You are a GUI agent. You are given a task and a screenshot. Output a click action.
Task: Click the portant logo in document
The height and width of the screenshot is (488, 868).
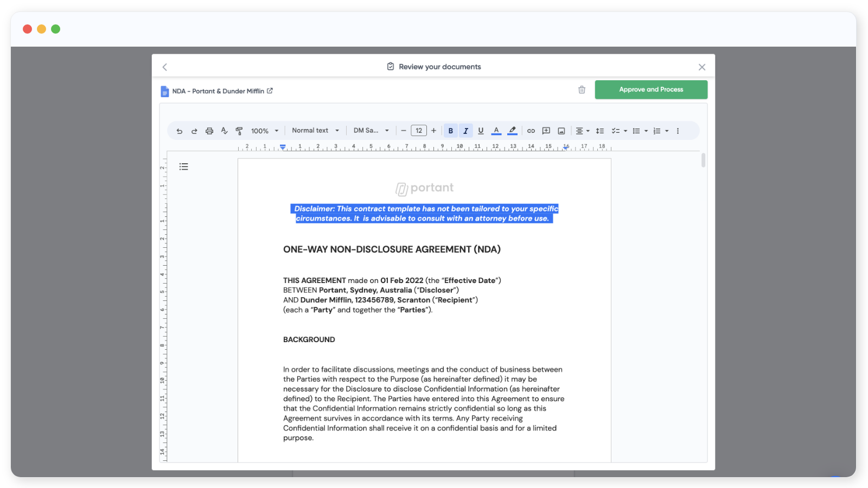click(424, 188)
